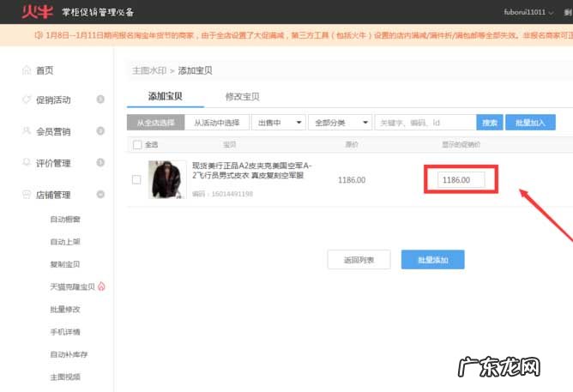573x392 pixels.
Task: Click the blue 批量添加 button
Action: click(432, 260)
